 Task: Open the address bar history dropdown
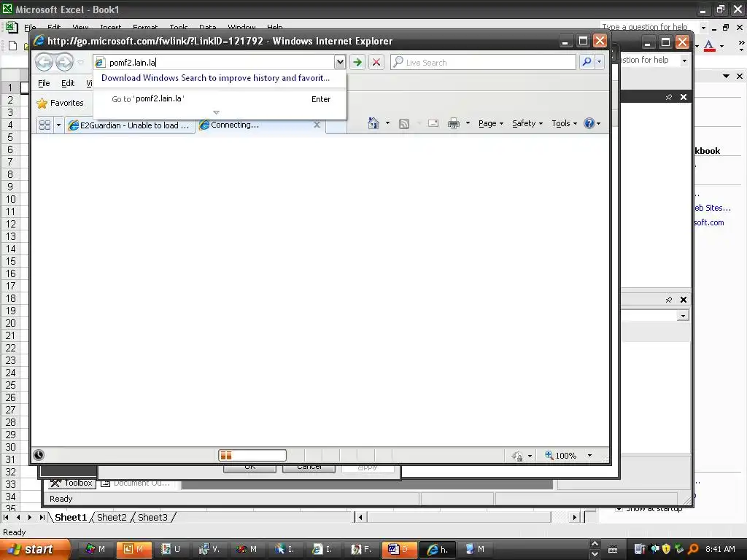340,62
